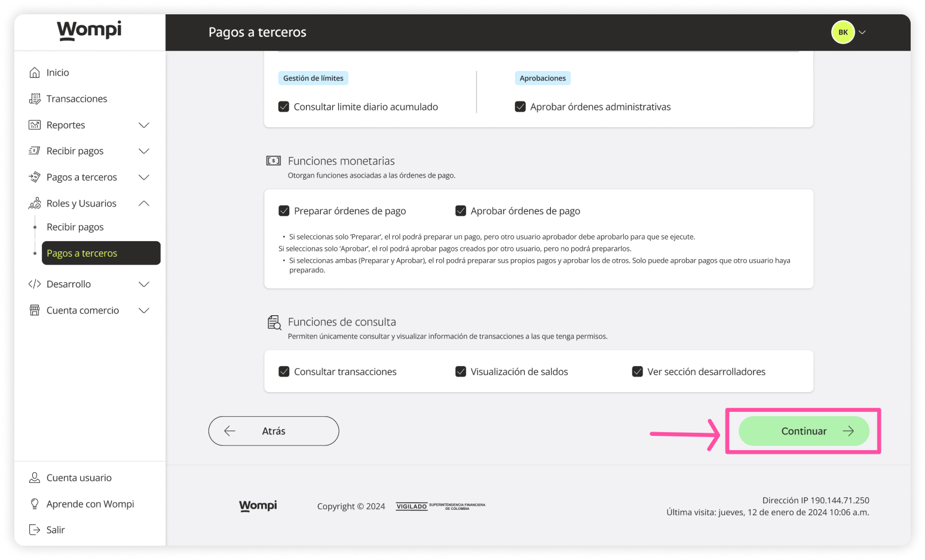Select Recibir pagos under Roles y Usuarios
925x560 pixels.
[x=75, y=226]
